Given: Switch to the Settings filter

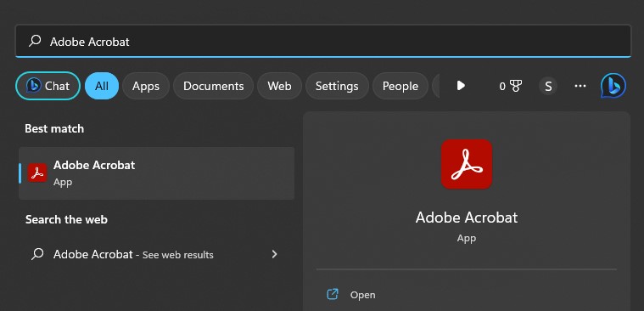Looking at the screenshot, I should coord(337,86).
